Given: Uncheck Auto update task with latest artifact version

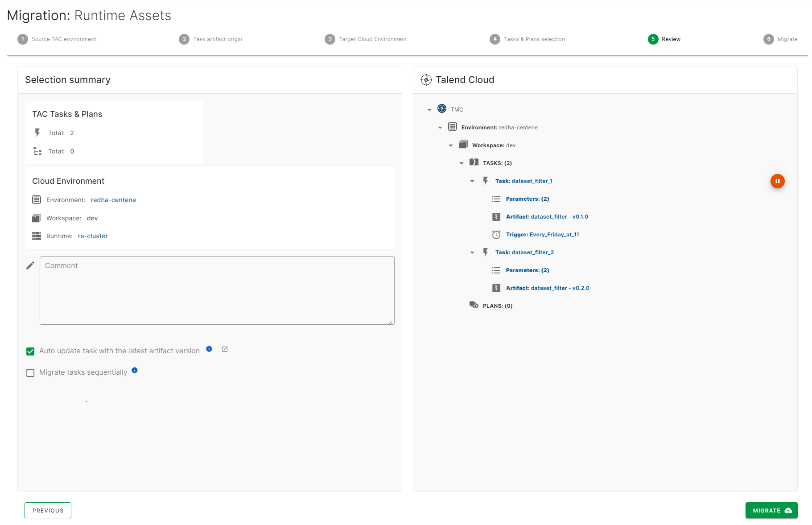Looking at the screenshot, I should pyautogui.click(x=30, y=351).
